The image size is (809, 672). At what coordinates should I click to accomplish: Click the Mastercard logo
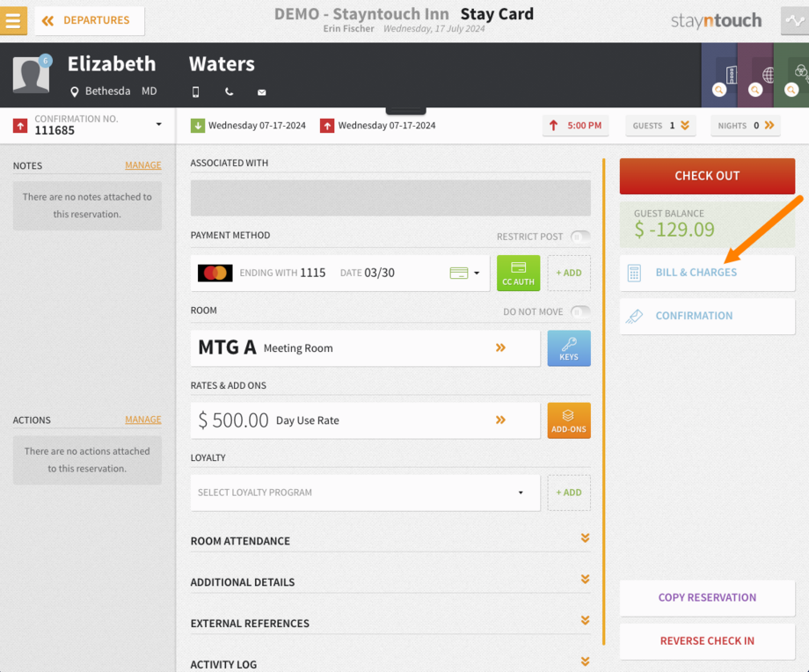pyautogui.click(x=215, y=273)
